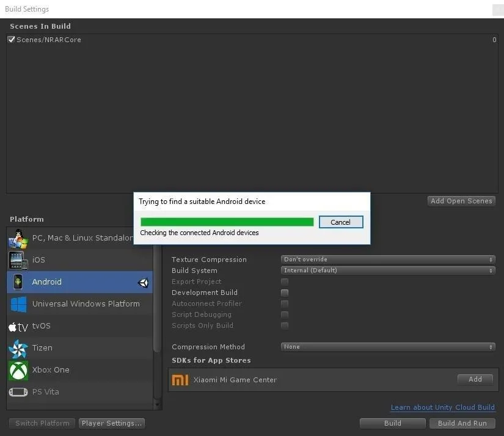504x436 pixels.
Task: Open the Compression Method dropdown
Action: [x=388, y=347]
